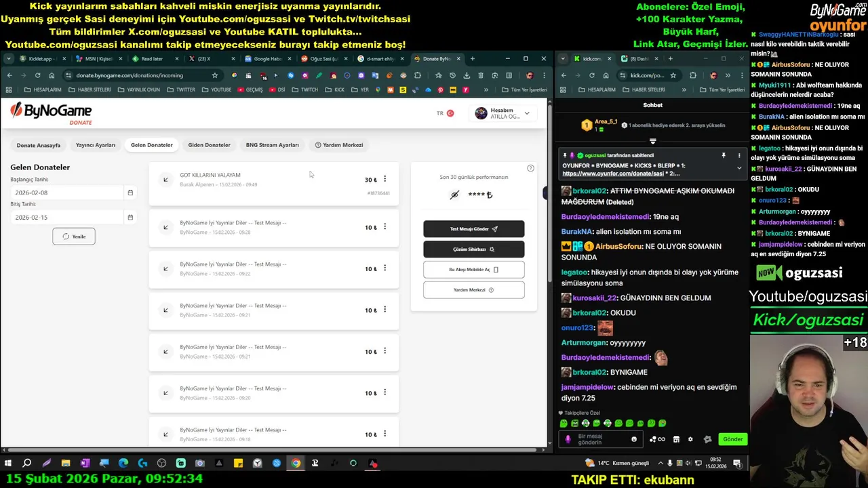
Task: Click the Yenile refresh button
Action: pos(74,237)
